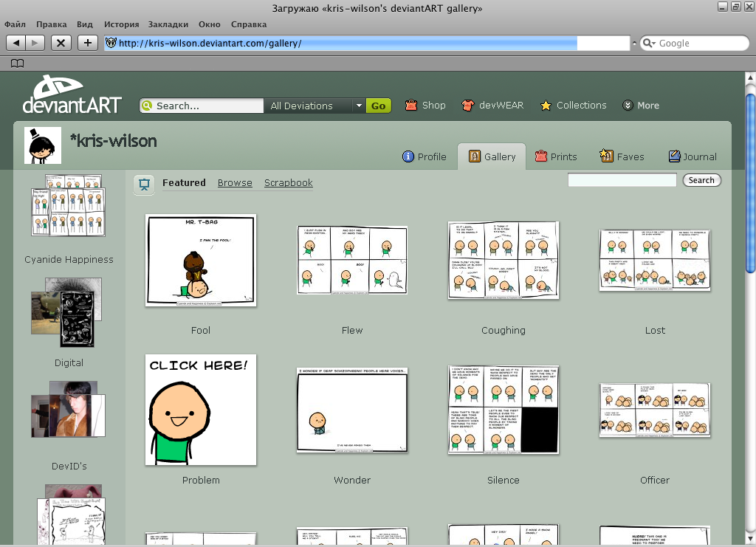Click the deviantART site favicon in address bar
The width and height of the screenshot is (756, 547).
pos(111,43)
